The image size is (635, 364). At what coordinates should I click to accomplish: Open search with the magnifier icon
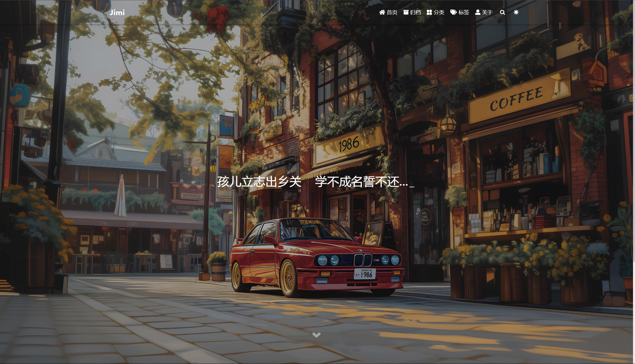(x=502, y=12)
